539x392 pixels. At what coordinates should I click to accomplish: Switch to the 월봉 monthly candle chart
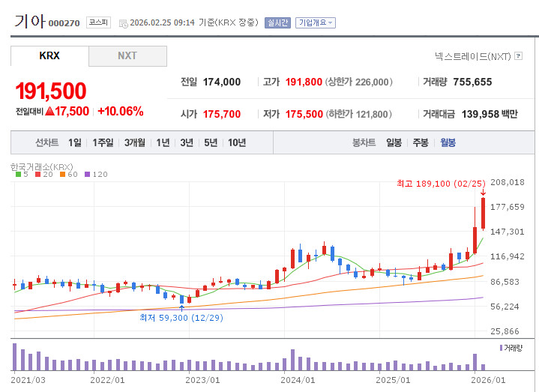(x=448, y=142)
